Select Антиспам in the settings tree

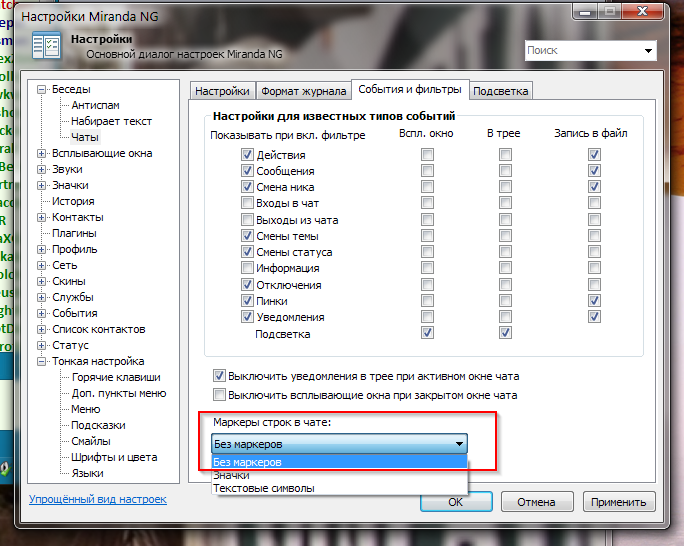pyautogui.click(x=95, y=105)
